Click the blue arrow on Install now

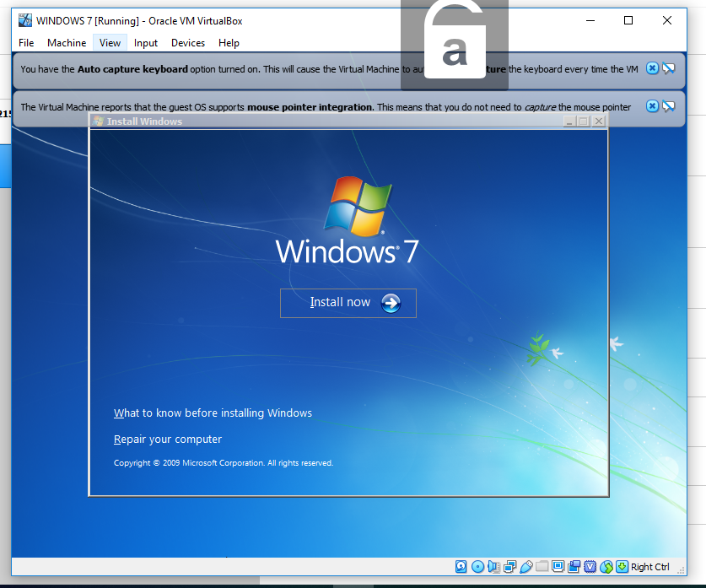391,303
